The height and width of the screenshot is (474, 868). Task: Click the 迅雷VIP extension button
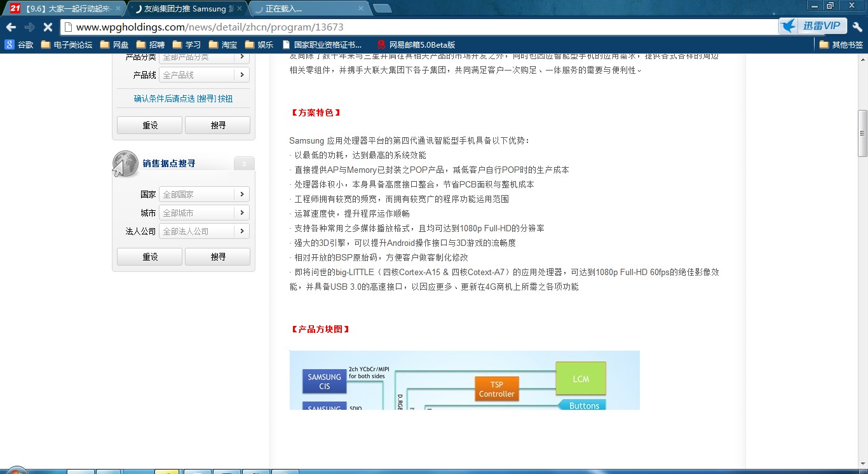pyautogui.click(x=813, y=26)
